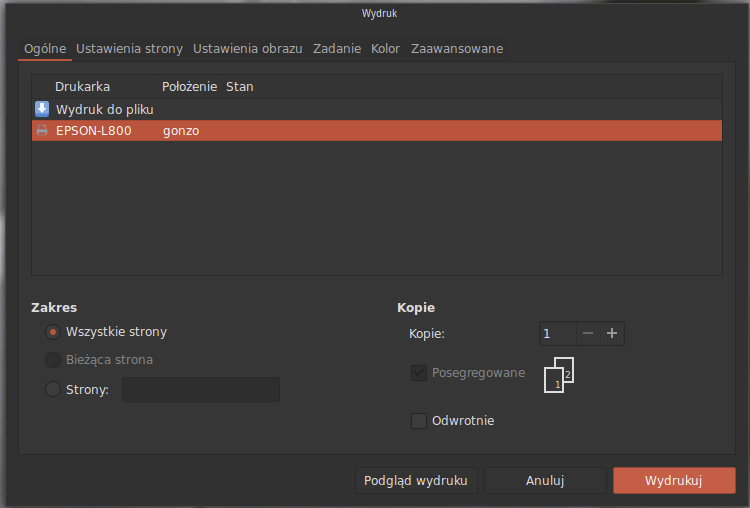This screenshot has height=508, width=750.
Task: Toggle the Posegregowane checkbox
Action: pos(419,373)
